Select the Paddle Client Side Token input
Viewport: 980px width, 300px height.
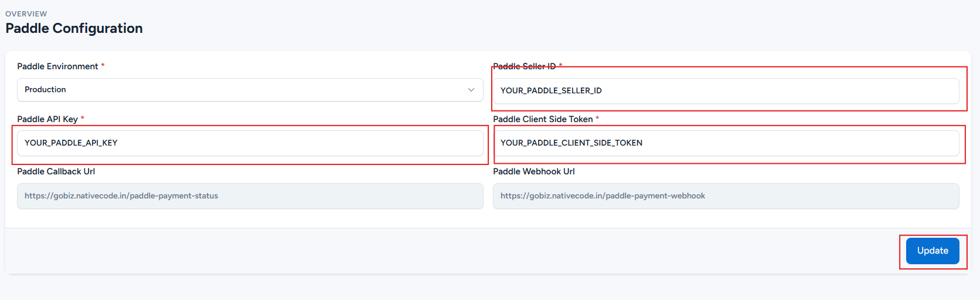(726, 143)
